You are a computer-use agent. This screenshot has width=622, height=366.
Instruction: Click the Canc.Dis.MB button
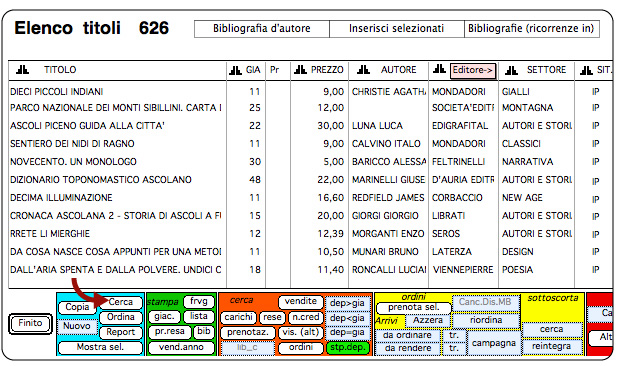[485, 303]
